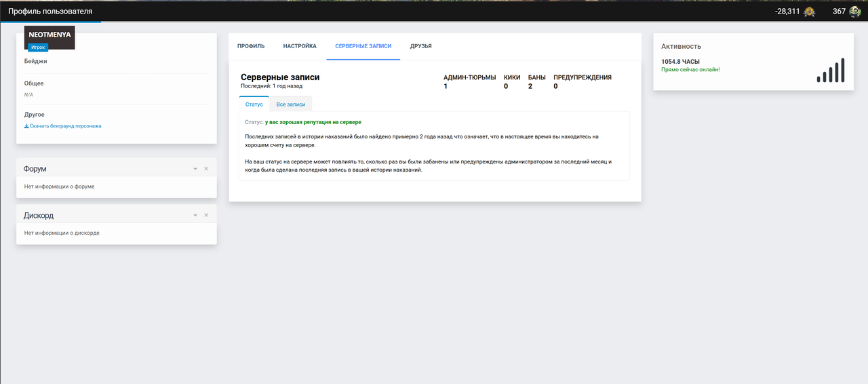Click the green good reputation status text
This screenshot has width=868, height=384.
pos(313,122)
